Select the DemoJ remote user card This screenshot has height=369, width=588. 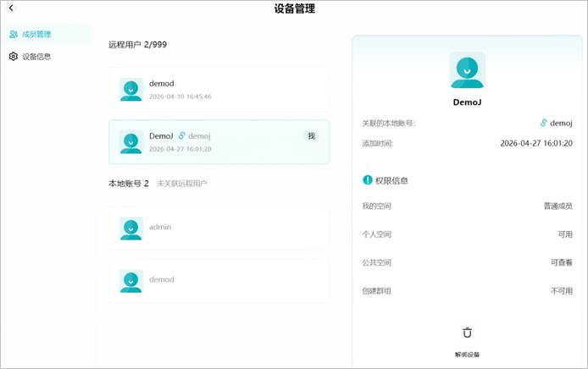[219, 142]
